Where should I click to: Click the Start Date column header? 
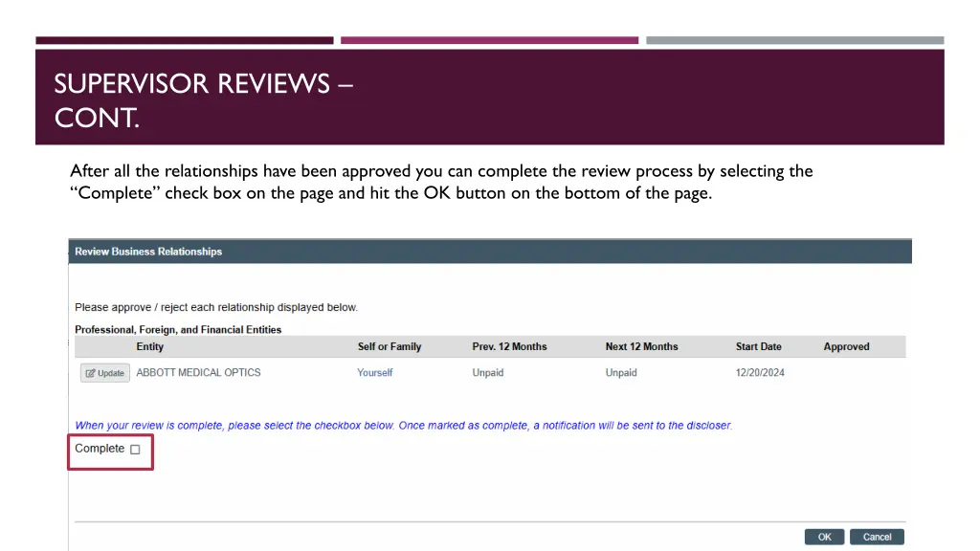pyautogui.click(x=758, y=346)
